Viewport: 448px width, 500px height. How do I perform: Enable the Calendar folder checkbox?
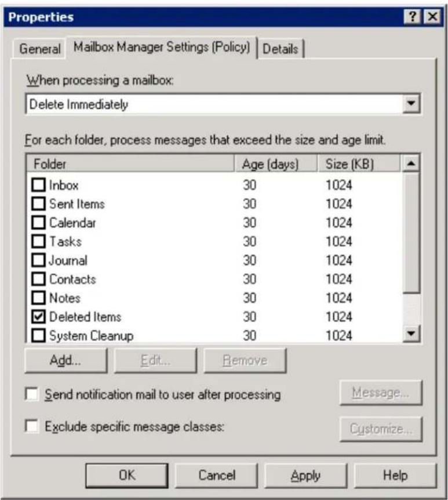39,223
